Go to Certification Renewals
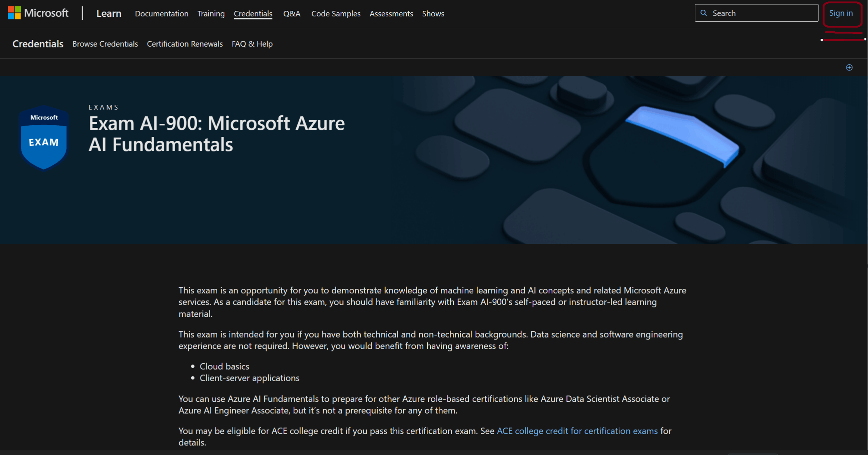 185,44
